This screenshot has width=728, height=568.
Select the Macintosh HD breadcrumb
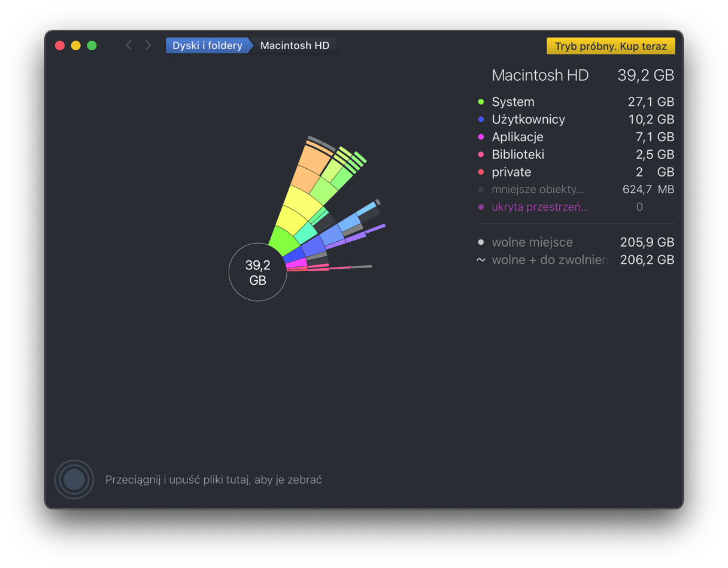(295, 45)
